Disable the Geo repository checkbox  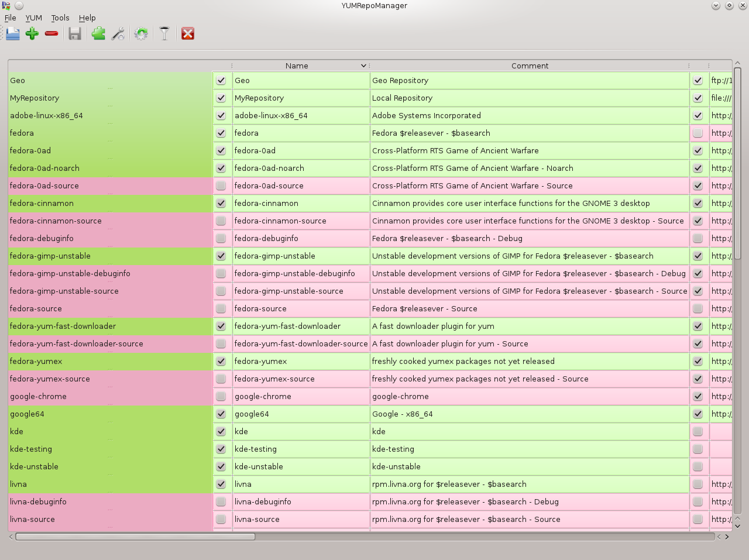[x=221, y=80]
